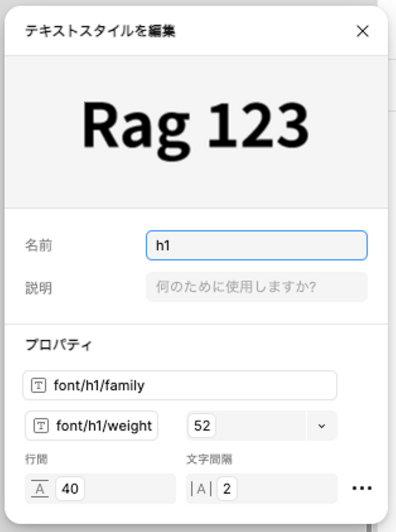Click the プロパティ section heading
Screen dimensions: 396x532
pos(59,345)
